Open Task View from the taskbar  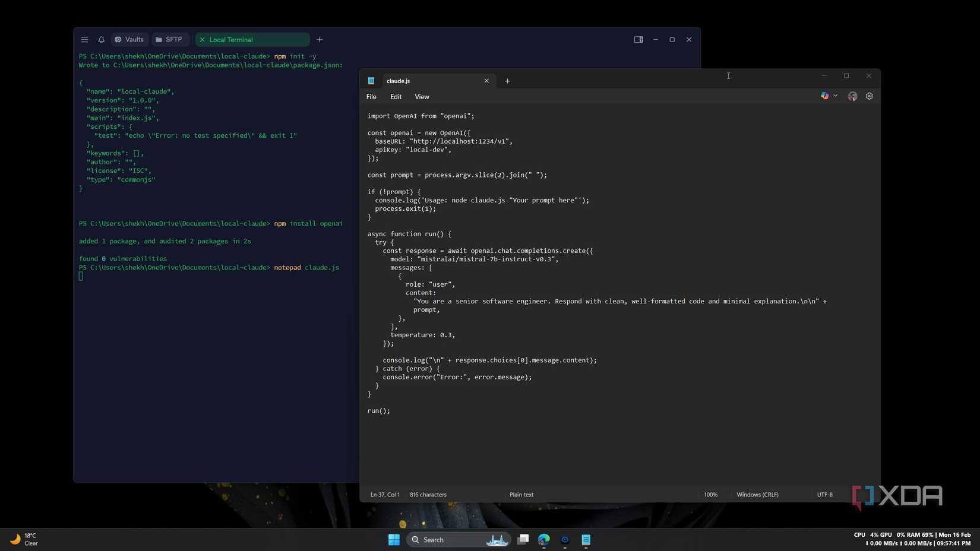point(523,540)
